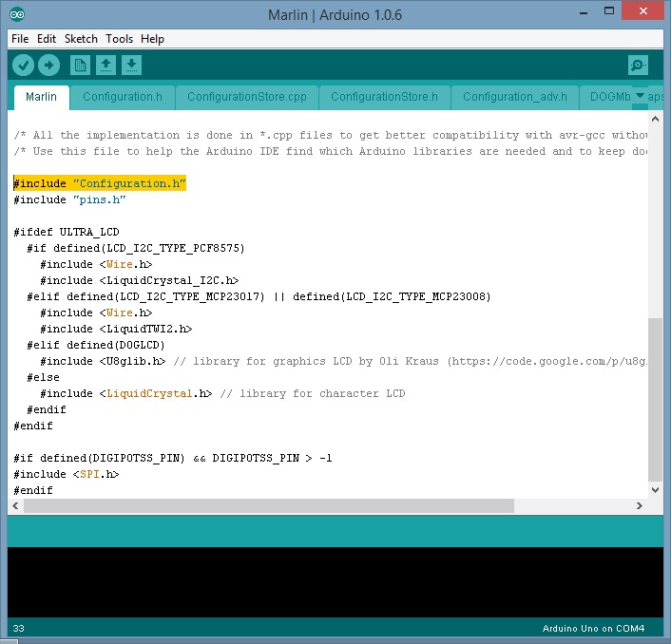Click the #include <LiquidCrystal.h> line
This screenshot has height=644, width=671.
[222, 394]
